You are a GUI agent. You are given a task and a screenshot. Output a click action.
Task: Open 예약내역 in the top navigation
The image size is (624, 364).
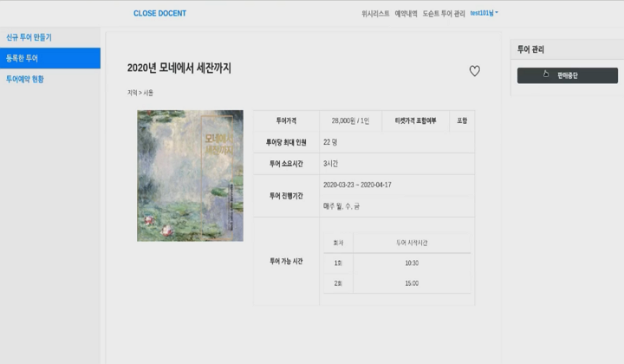(x=406, y=14)
